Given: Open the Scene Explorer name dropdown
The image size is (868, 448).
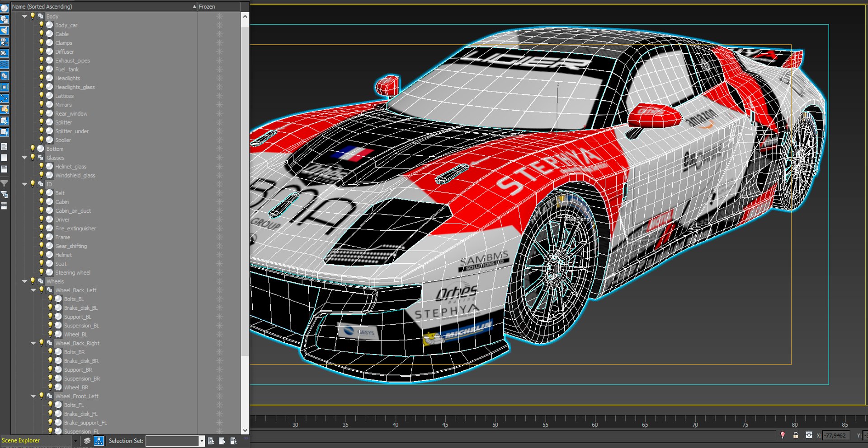Looking at the screenshot, I should (x=75, y=441).
